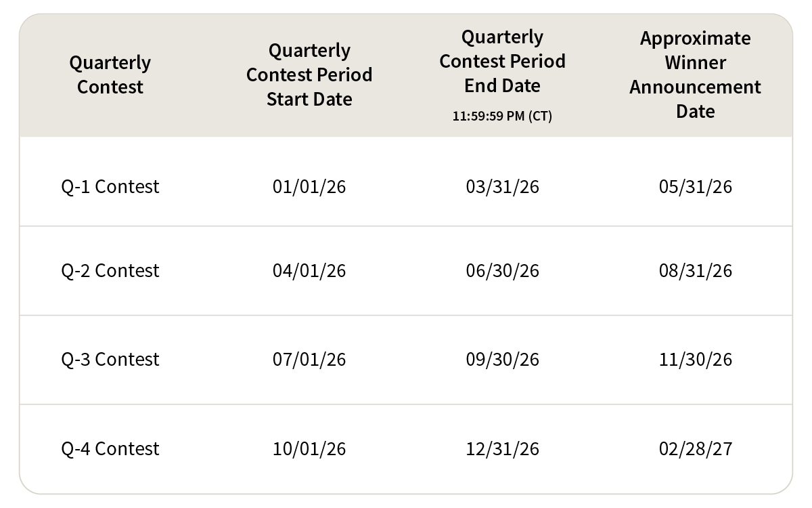Click the 08/31/26 announcement date cell
This screenshot has width=812, height=508.
695,271
